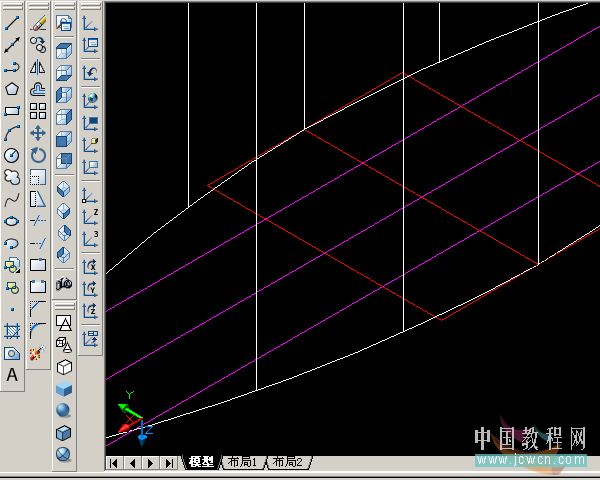Select the Construction Line tool

(x=12, y=45)
